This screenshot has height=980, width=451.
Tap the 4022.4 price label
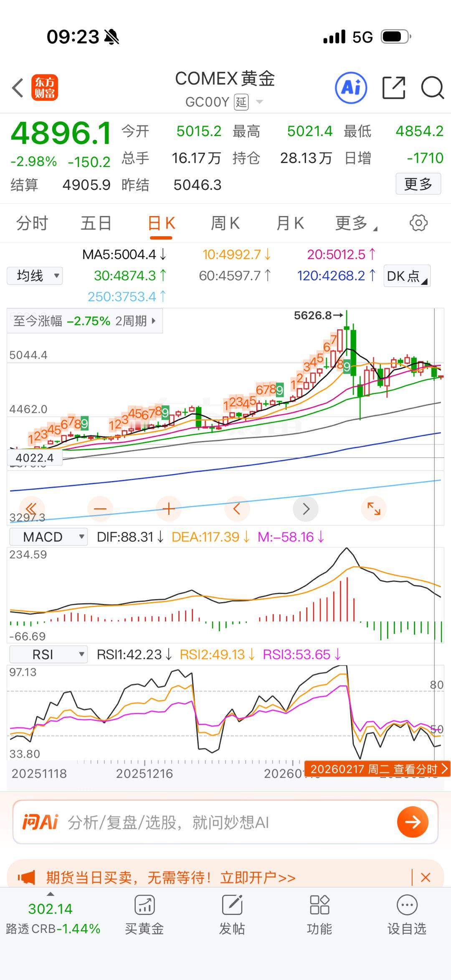pos(35,458)
